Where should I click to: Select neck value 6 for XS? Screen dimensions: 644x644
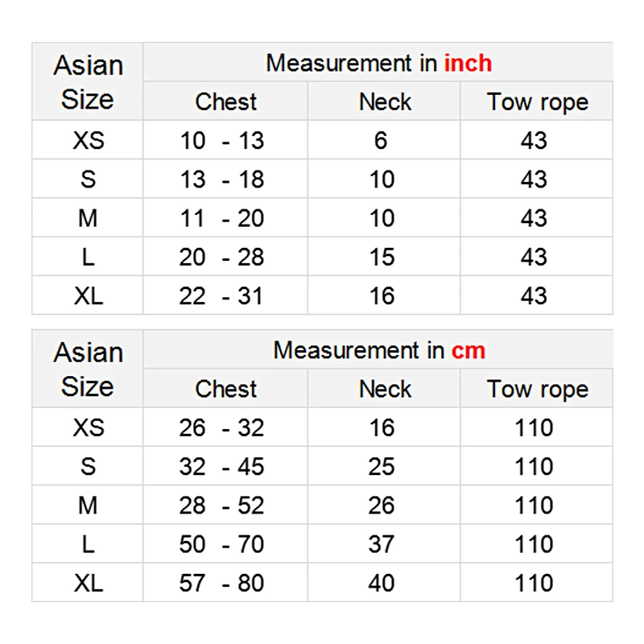point(381,141)
